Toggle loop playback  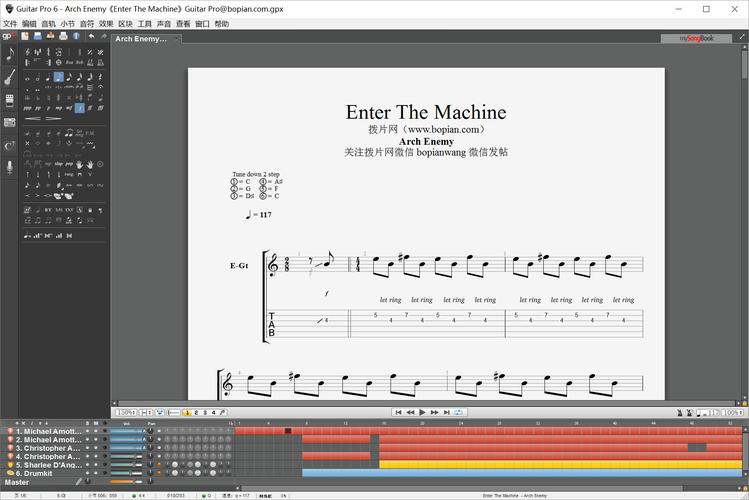[x=459, y=412]
